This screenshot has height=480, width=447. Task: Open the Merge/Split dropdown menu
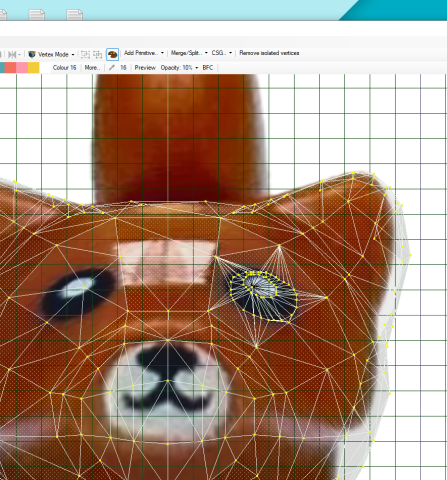click(189, 53)
